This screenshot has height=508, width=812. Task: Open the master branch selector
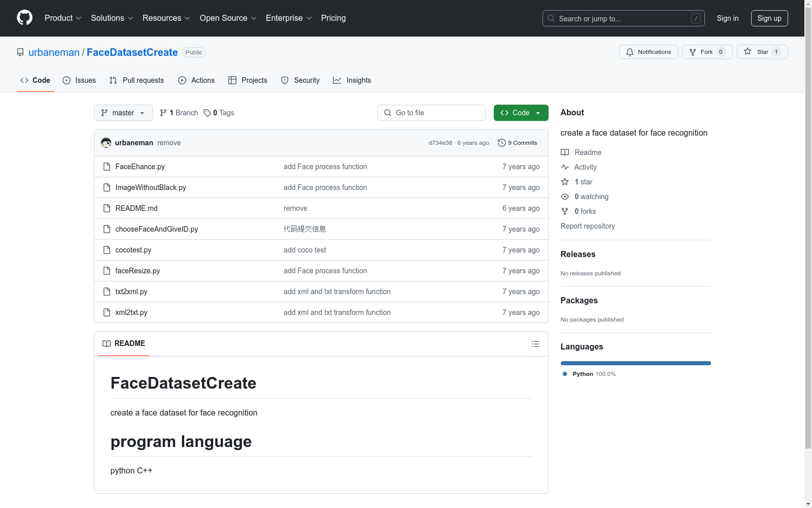click(123, 113)
